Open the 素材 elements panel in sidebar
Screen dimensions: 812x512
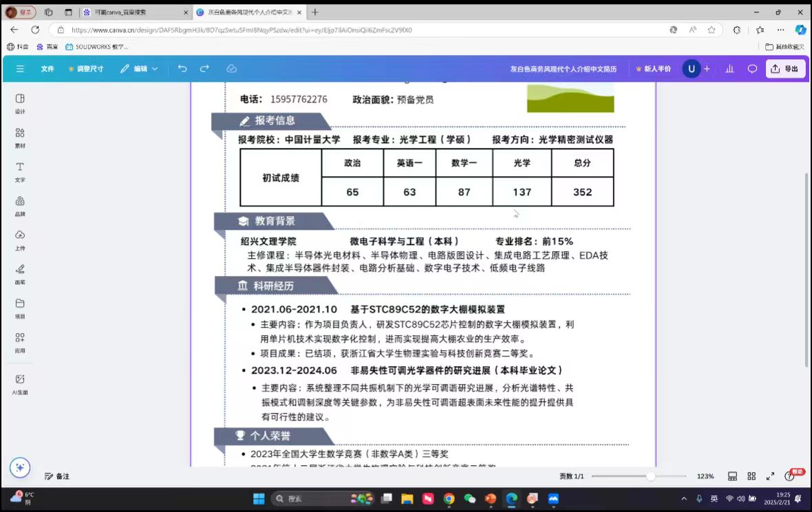[20, 136]
